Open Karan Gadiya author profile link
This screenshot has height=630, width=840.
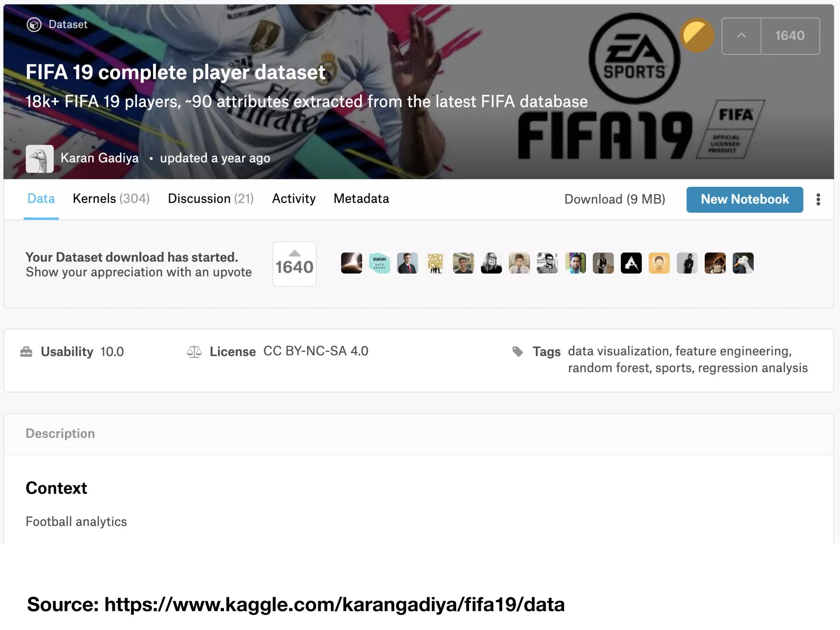(x=100, y=158)
